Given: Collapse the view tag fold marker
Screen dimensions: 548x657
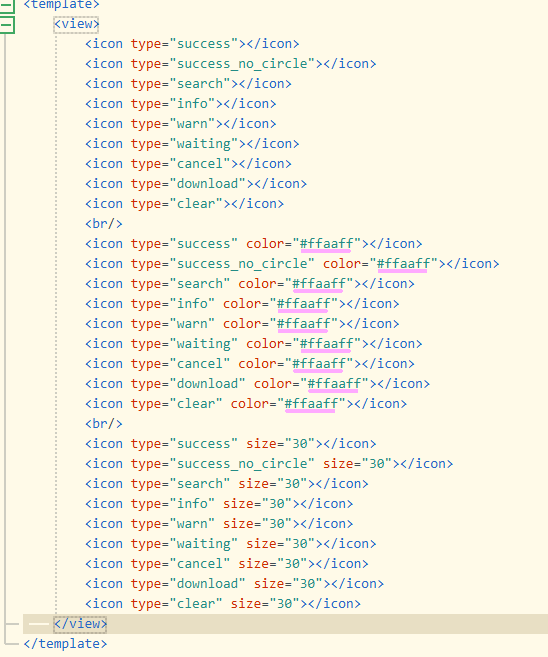Looking at the screenshot, I should pyautogui.click(x=7, y=25).
